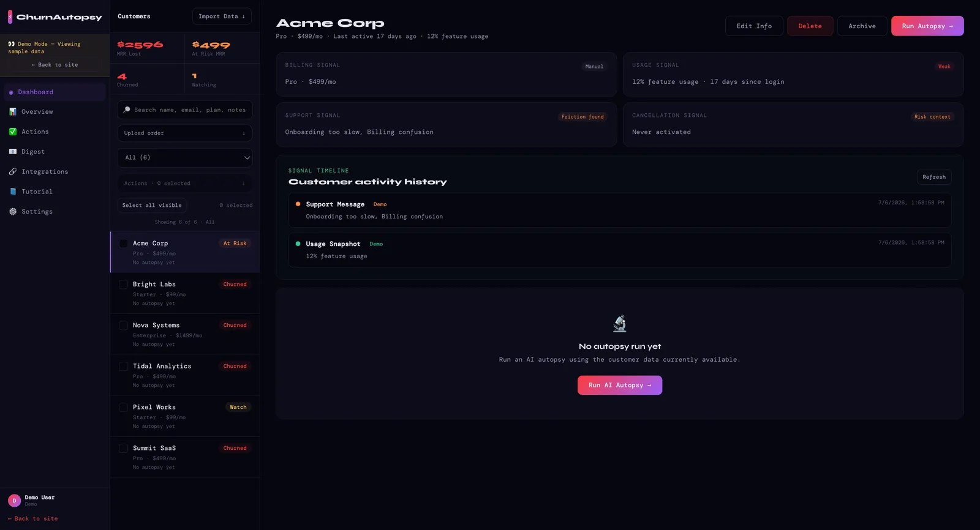Click the At Risk badge on Acme Corp
This screenshot has height=530, width=980.
(x=235, y=244)
